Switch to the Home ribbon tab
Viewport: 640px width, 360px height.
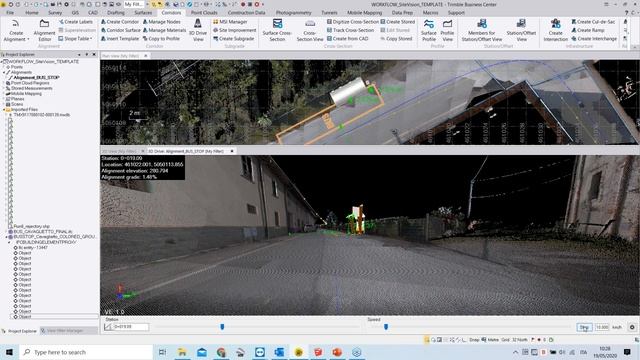point(31,13)
